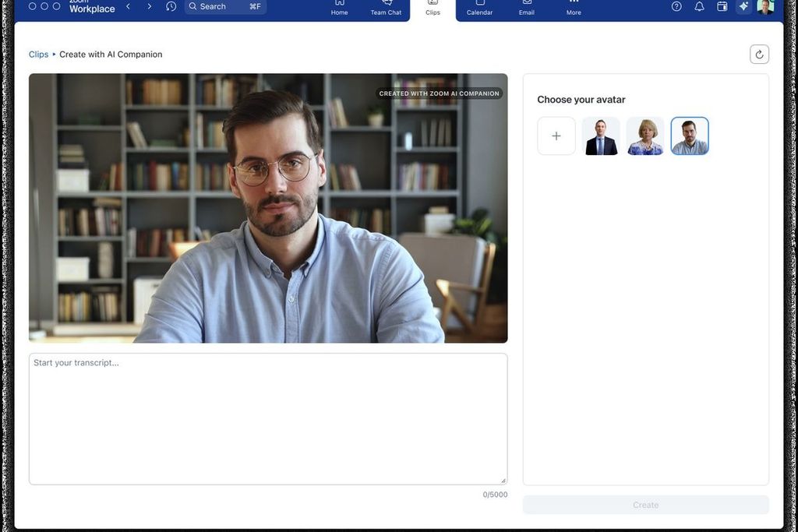Select the bearded man with glasses avatar
Viewport: 798px width, 532px height.
tap(690, 136)
